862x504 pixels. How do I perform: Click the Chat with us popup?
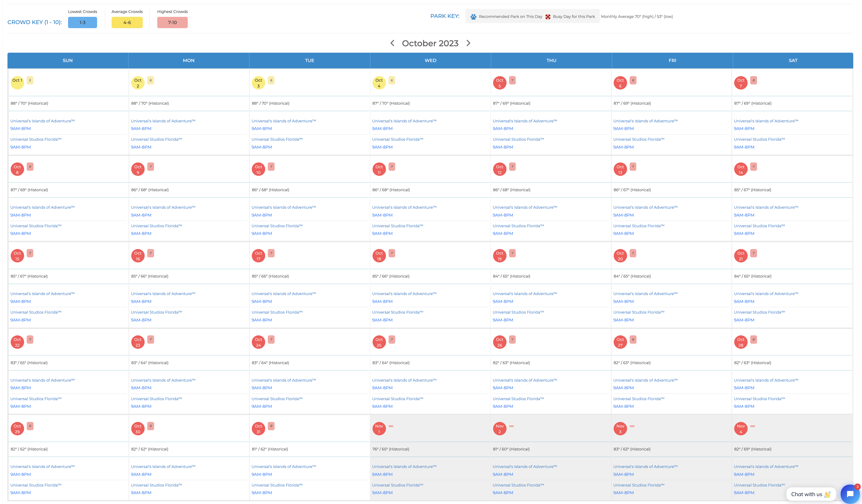811,494
